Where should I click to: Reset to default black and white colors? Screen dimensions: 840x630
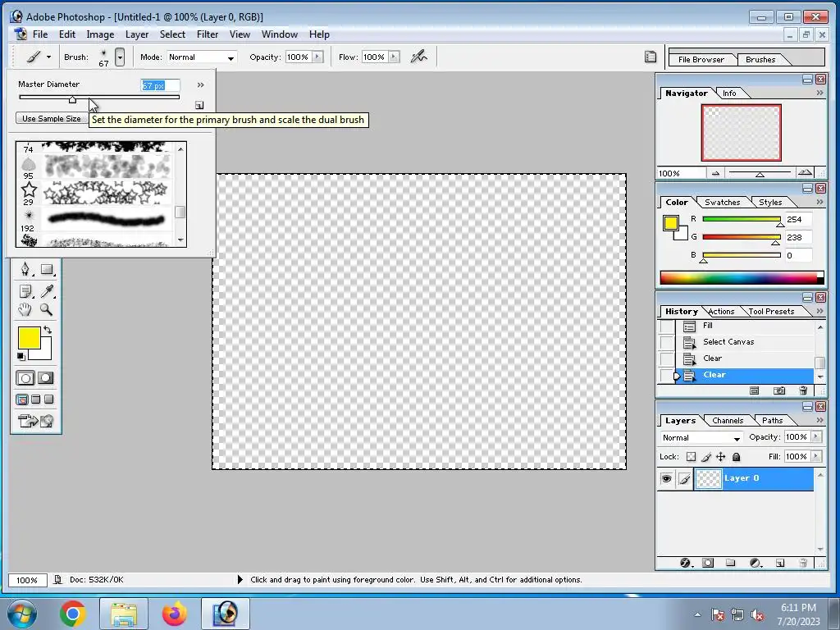(21, 356)
